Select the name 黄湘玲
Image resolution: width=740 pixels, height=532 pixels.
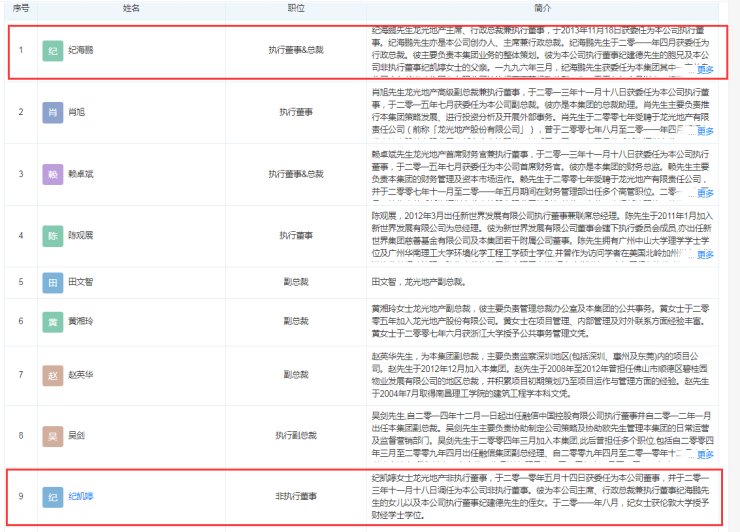(81, 321)
